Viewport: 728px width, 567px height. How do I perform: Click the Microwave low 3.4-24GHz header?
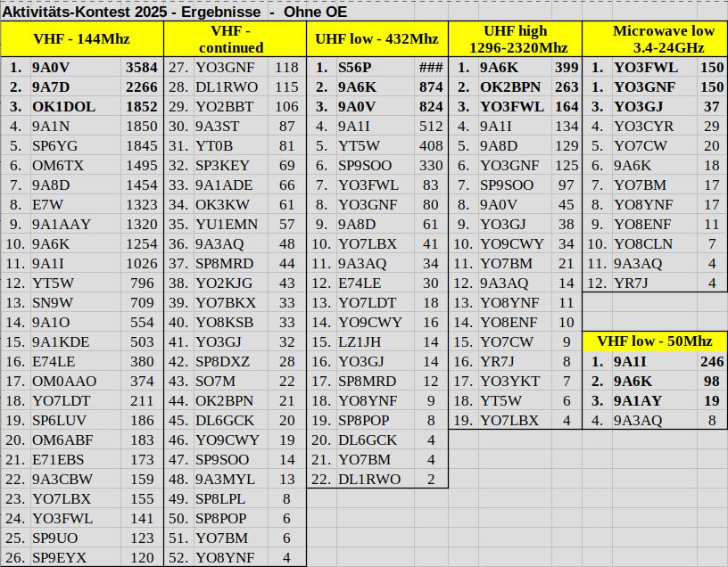click(x=655, y=39)
